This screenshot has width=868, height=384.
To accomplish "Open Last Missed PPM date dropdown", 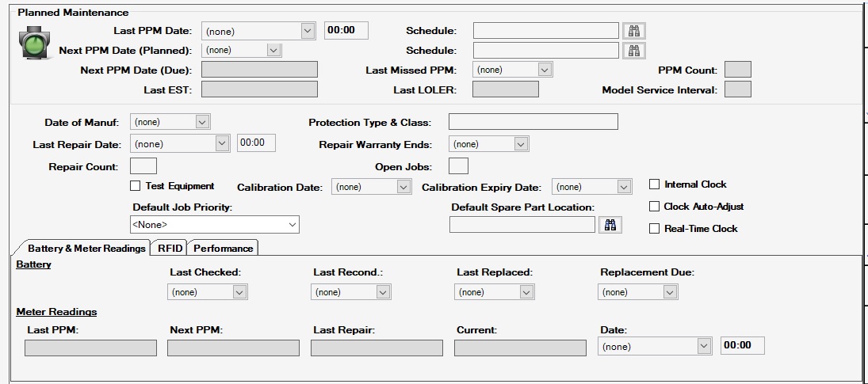I will [545, 70].
